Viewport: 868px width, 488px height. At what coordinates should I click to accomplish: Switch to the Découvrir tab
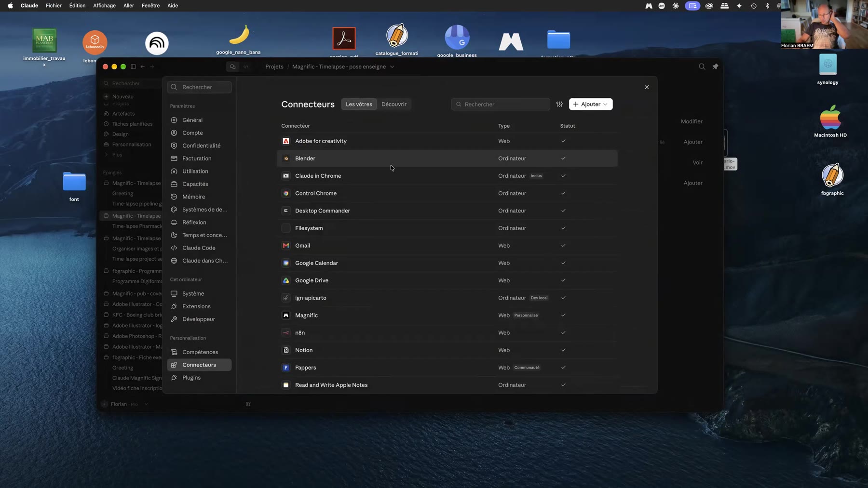pyautogui.click(x=394, y=105)
